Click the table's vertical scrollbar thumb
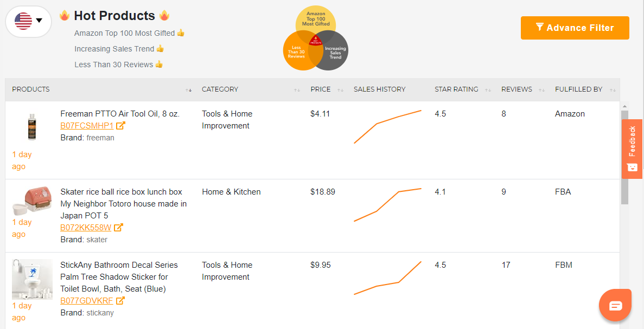Screen dimensions: 644x329 [624, 157]
